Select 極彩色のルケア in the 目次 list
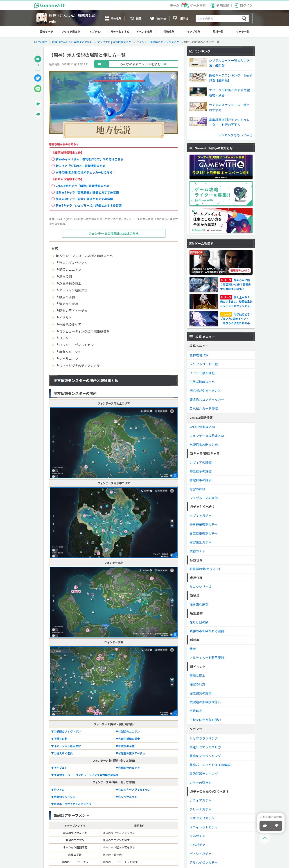Viewport: 289px width, 868px height. click(x=70, y=324)
